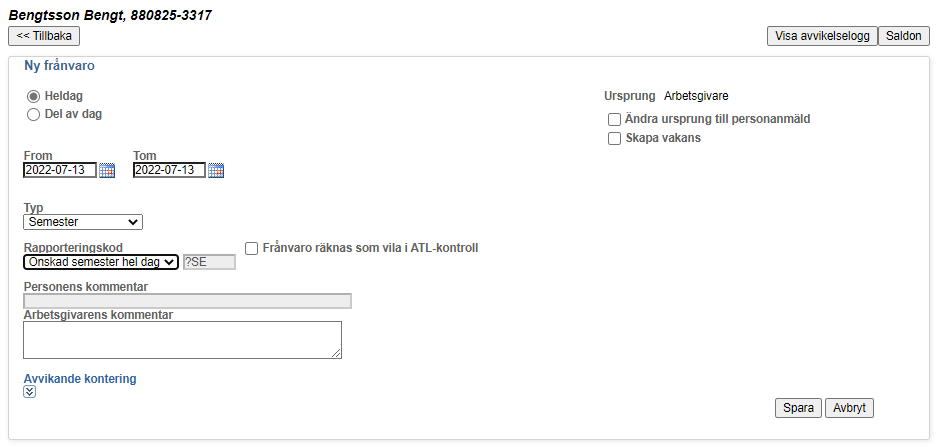944x447 pixels.
Task: Show the Saldon view
Action: pos(904,36)
